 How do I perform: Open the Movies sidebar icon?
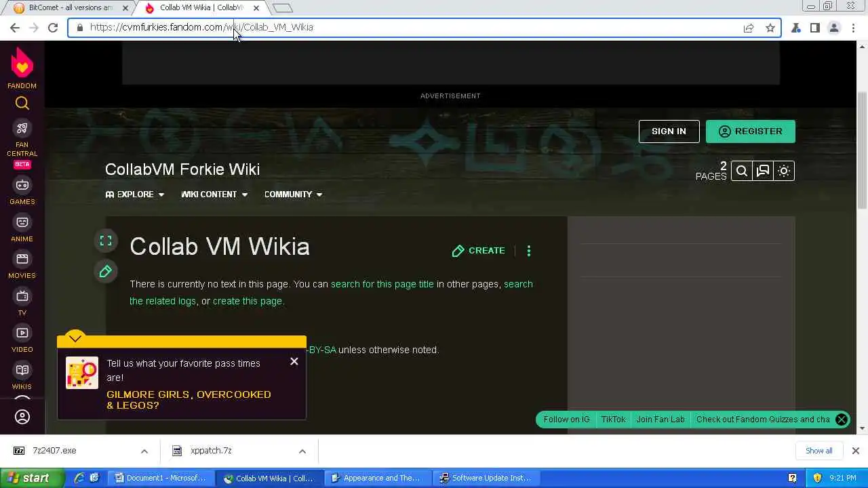(22, 259)
